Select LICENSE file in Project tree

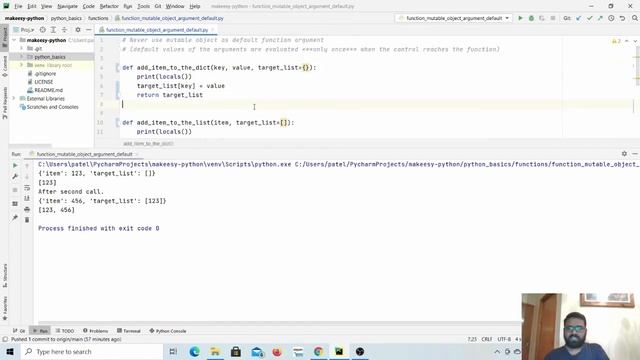[x=40, y=82]
